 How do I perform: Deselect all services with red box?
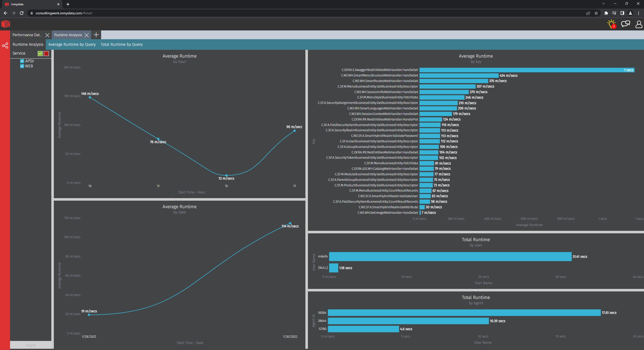[x=46, y=53]
